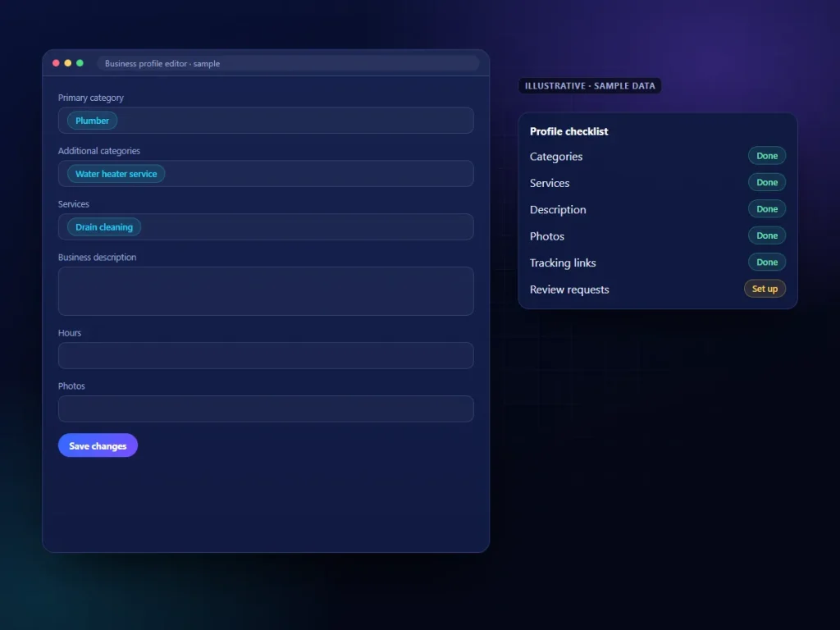Image resolution: width=840 pixels, height=630 pixels.
Task: Close the window with the red button
Action: coord(56,63)
